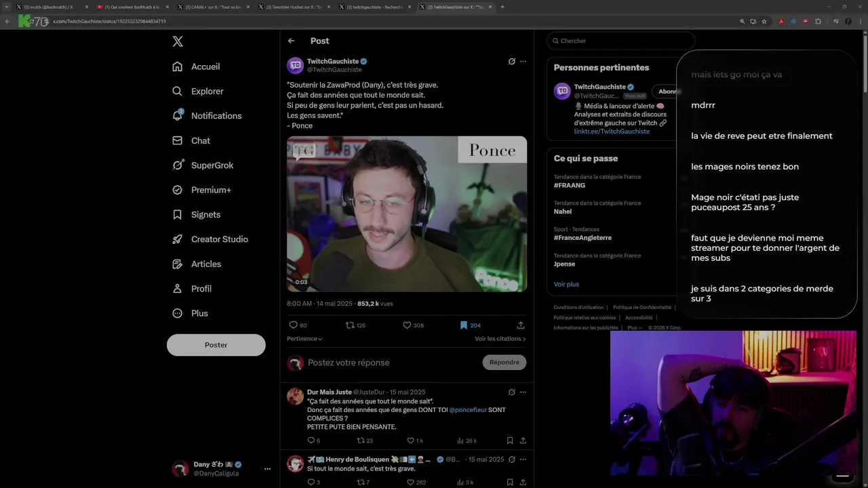Image resolution: width=868 pixels, height=488 pixels.
Task: Open a new browser tab
Action: coord(502,7)
